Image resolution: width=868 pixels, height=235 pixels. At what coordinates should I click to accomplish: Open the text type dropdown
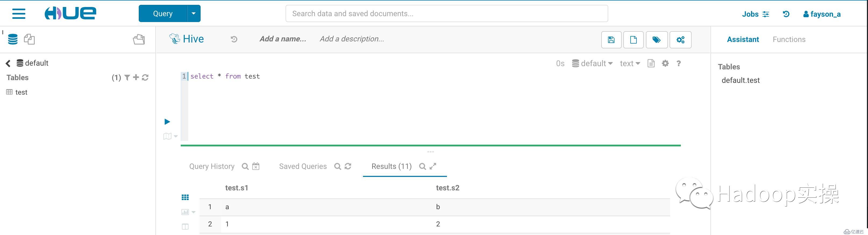click(x=629, y=63)
